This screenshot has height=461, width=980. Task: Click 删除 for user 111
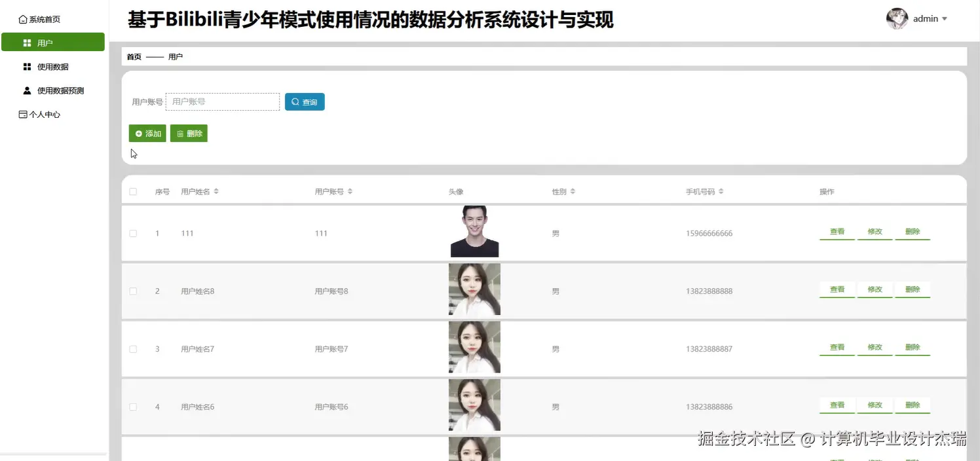(913, 232)
